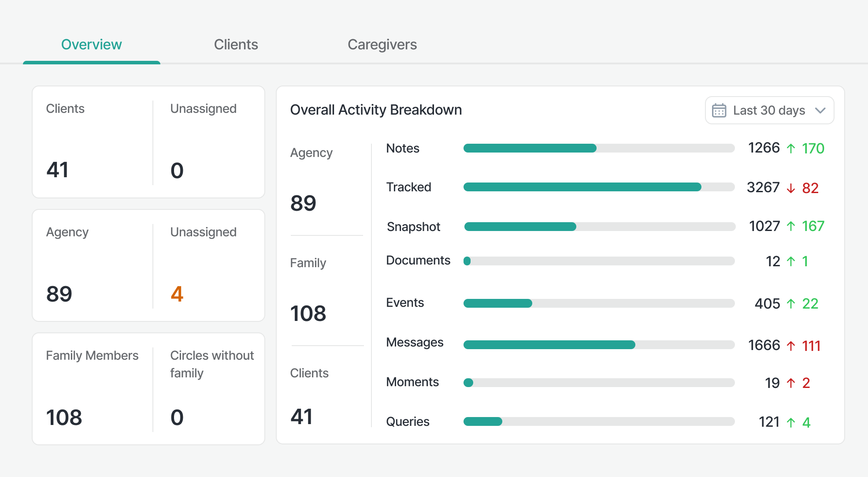Click the red up arrow next to Moments 19
This screenshot has width=868, height=477.
coord(791,383)
